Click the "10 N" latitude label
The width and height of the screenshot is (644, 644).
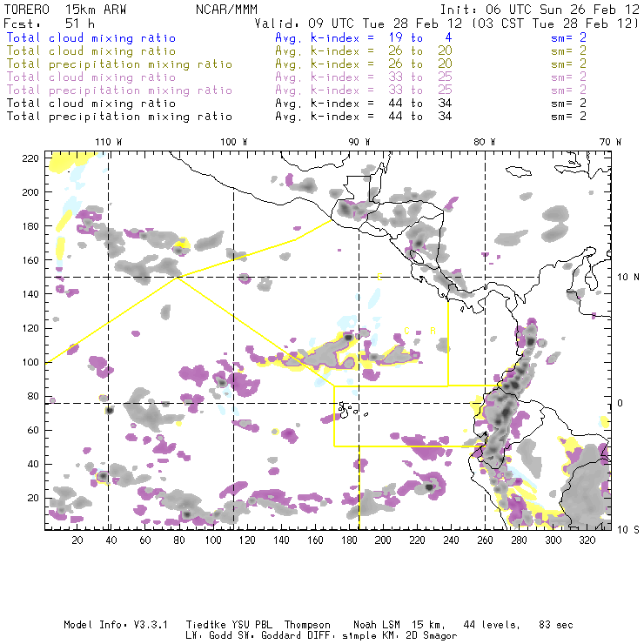(x=628, y=278)
